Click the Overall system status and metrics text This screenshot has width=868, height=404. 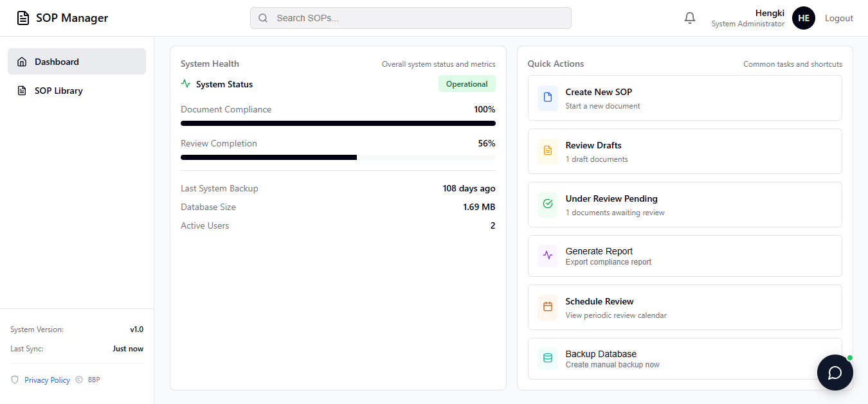click(x=439, y=64)
